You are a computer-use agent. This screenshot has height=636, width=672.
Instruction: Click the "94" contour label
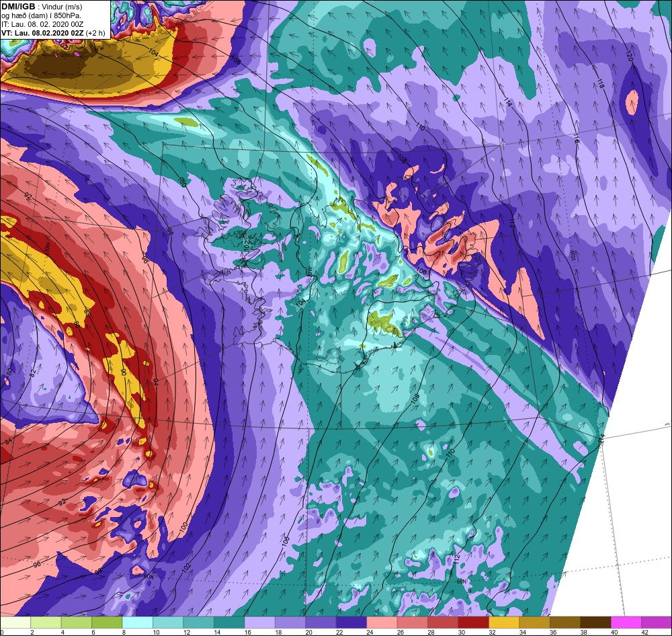point(156,382)
